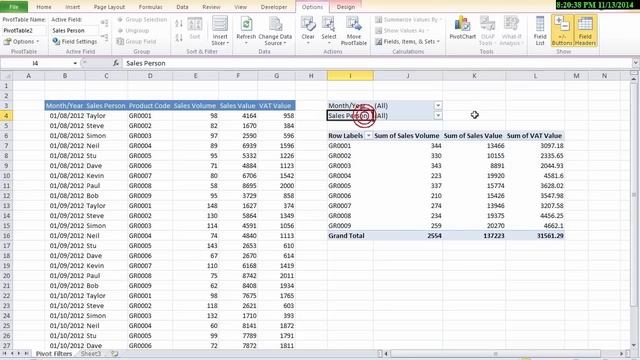Click the insert new worksheet icon
Viewport: 640px width, 360px height.
click(x=115, y=354)
